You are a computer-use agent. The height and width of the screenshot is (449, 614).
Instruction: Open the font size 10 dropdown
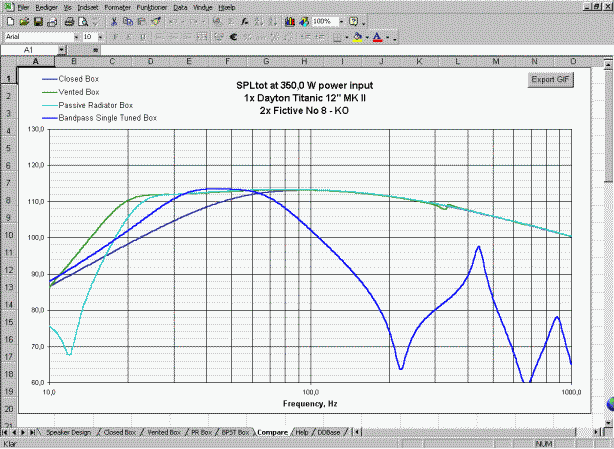pos(101,37)
